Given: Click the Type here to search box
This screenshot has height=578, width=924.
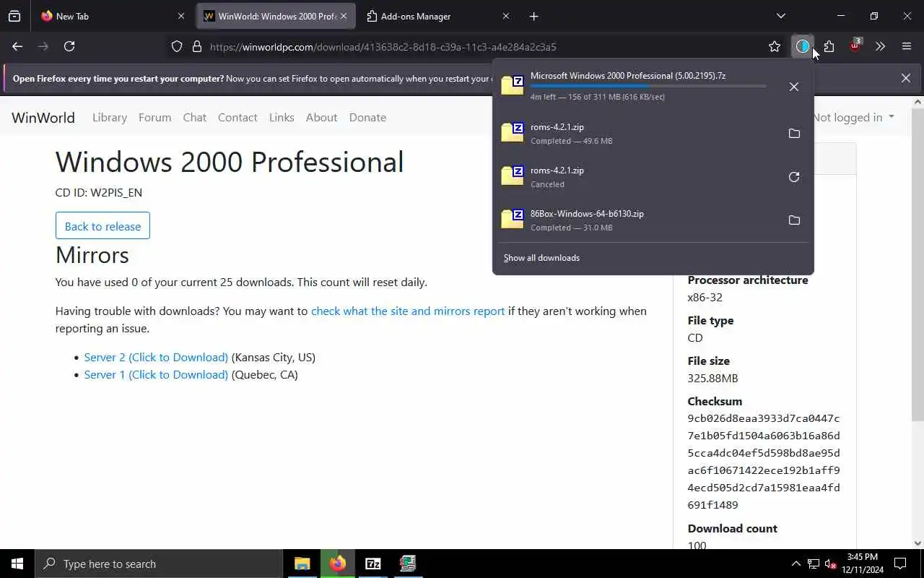Looking at the screenshot, I should [x=159, y=564].
